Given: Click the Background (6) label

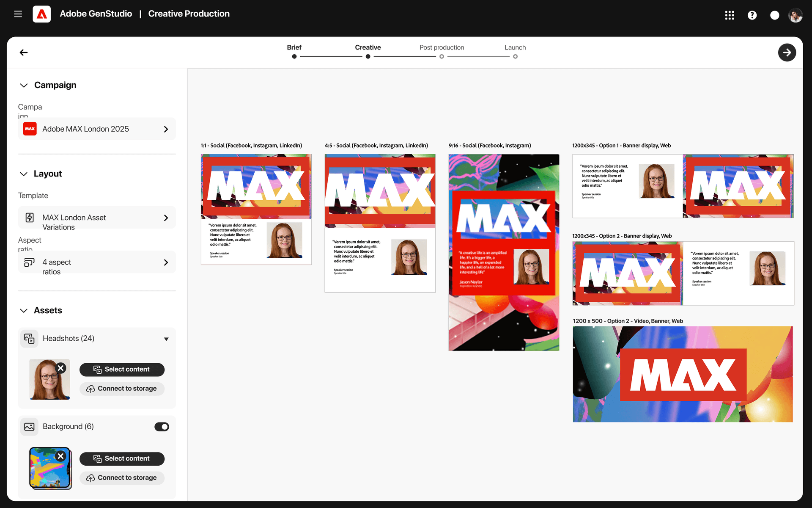Looking at the screenshot, I should click(68, 427).
